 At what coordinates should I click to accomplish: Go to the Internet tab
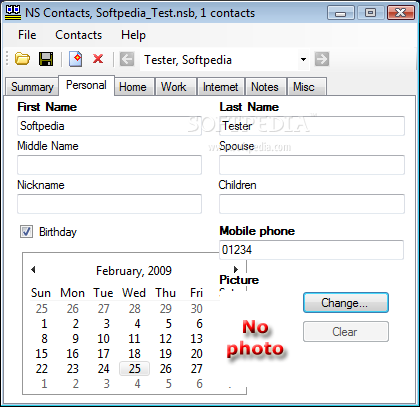click(220, 87)
